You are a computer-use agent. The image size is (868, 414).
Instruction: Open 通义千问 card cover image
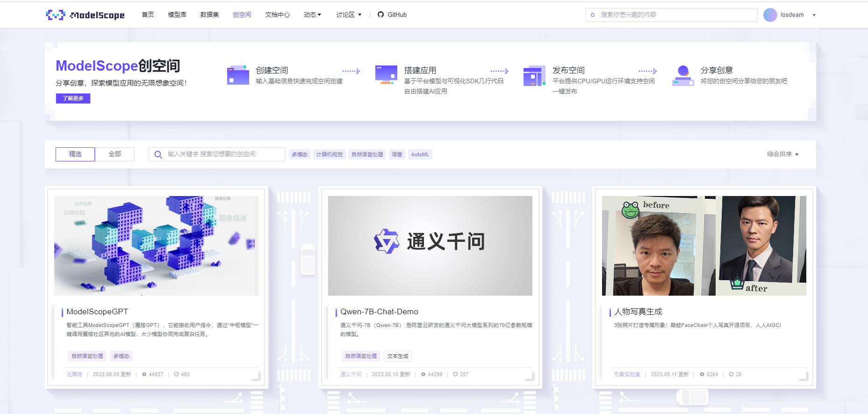click(x=430, y=246)
